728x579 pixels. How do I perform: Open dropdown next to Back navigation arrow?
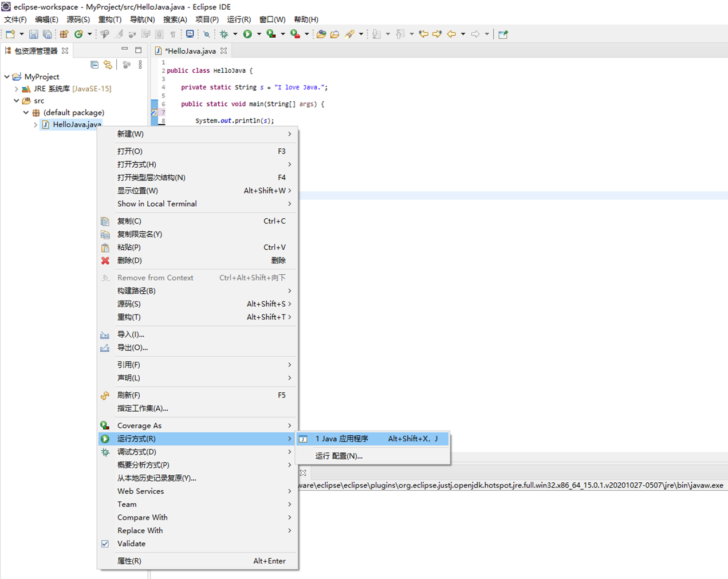click(x=463, y=34)
